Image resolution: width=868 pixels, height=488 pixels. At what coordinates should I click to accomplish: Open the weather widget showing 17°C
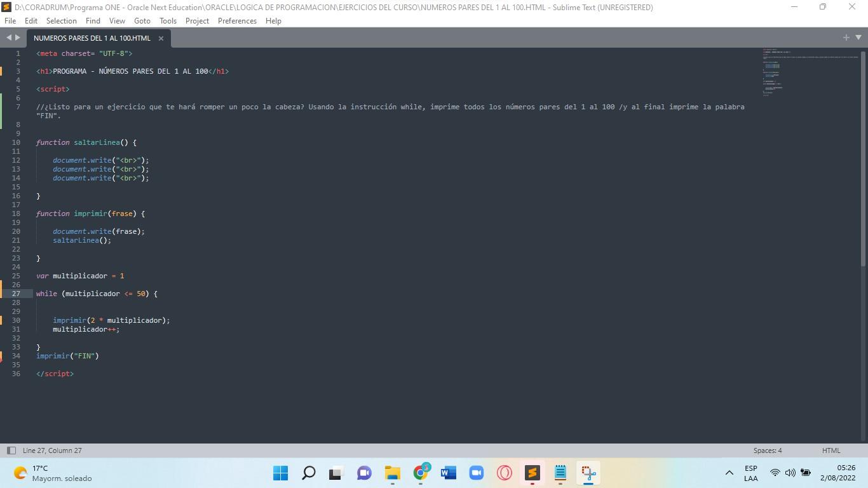(53, 473)
